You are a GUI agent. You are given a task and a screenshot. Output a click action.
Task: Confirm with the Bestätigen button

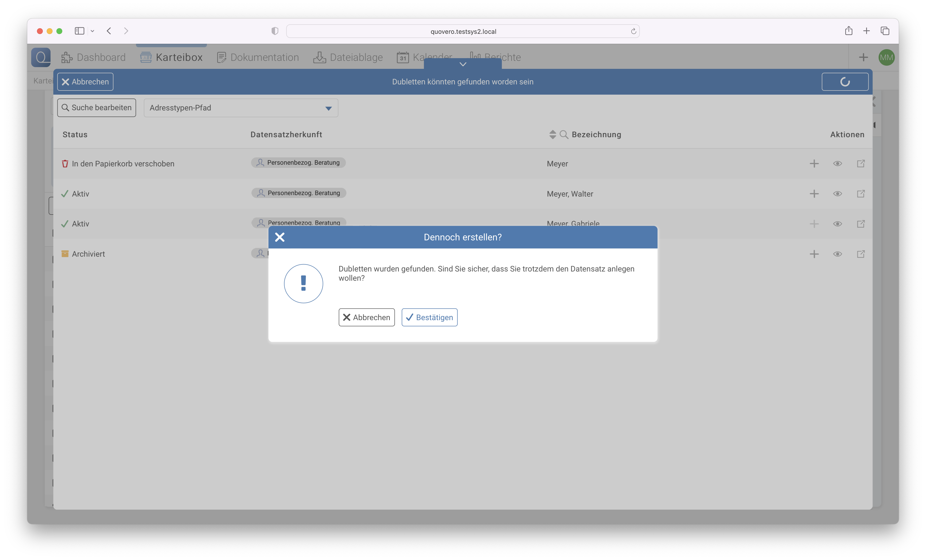coord(429,317)
